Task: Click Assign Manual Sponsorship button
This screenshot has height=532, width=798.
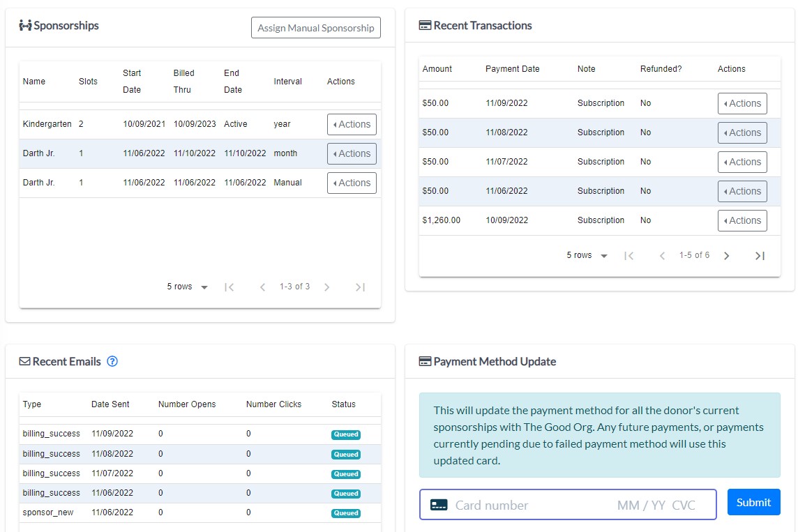Action: pyautogui.click(x=315, y=28)
